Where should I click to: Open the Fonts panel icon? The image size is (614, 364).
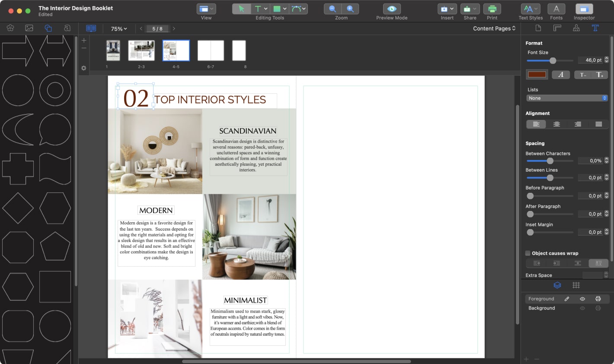pyautogui.click(x=556, y=9)
